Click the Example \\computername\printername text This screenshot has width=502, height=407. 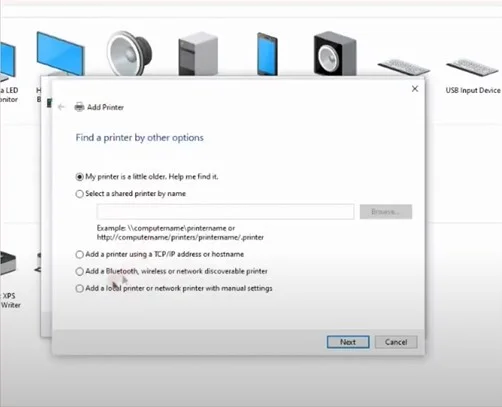tap(180, 233)
